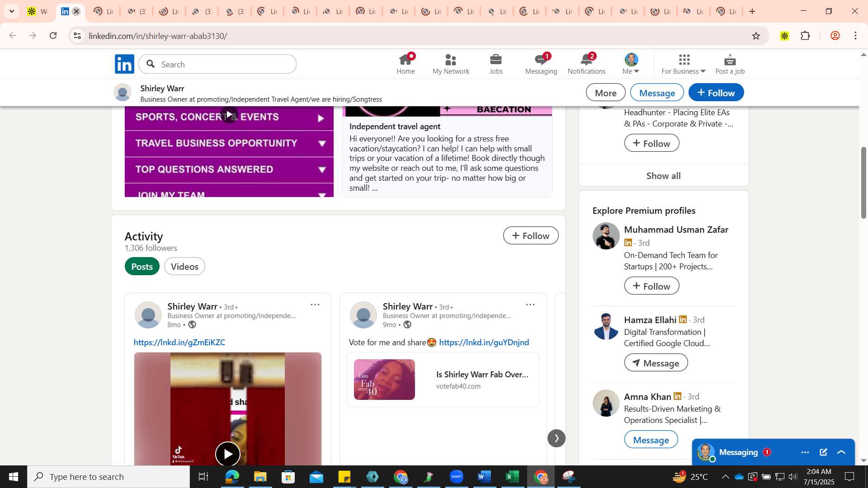Advance activity carousel with next arrow
This screenshot has height=488, width=868.
[x=556, y=438]
